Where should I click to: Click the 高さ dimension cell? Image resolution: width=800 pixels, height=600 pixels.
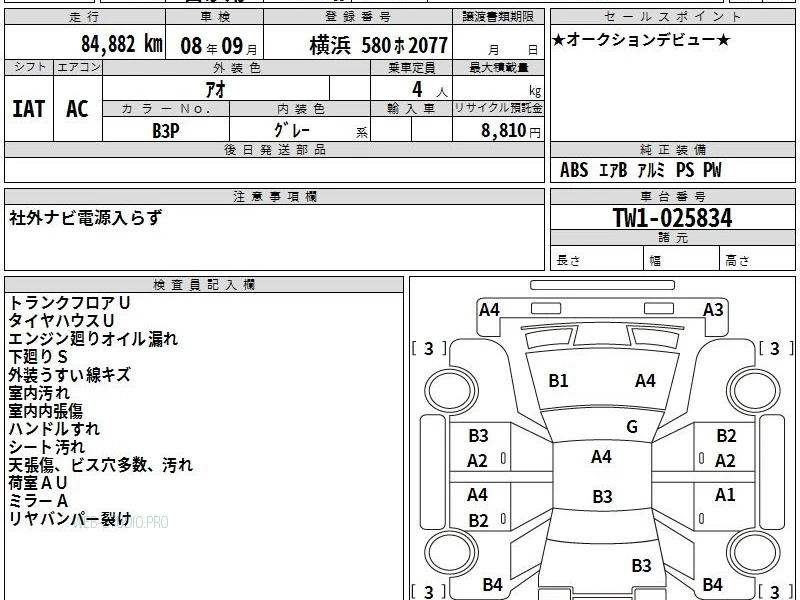tap(758, 258)
